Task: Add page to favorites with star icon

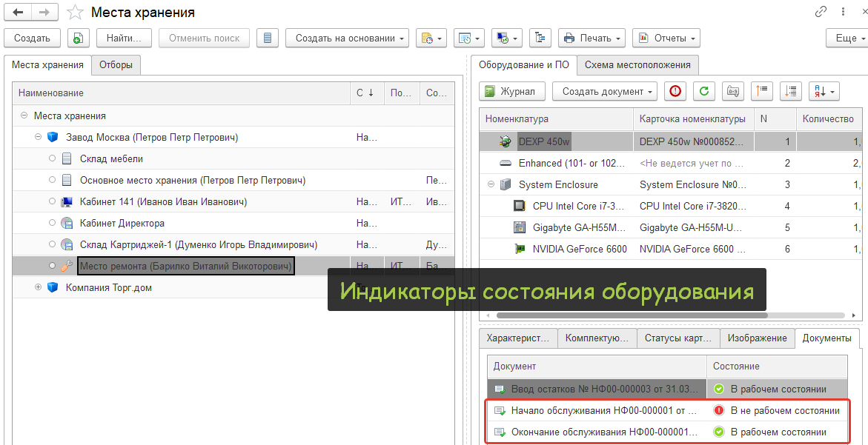Action: pyautogui.click(x=74, y=13)
